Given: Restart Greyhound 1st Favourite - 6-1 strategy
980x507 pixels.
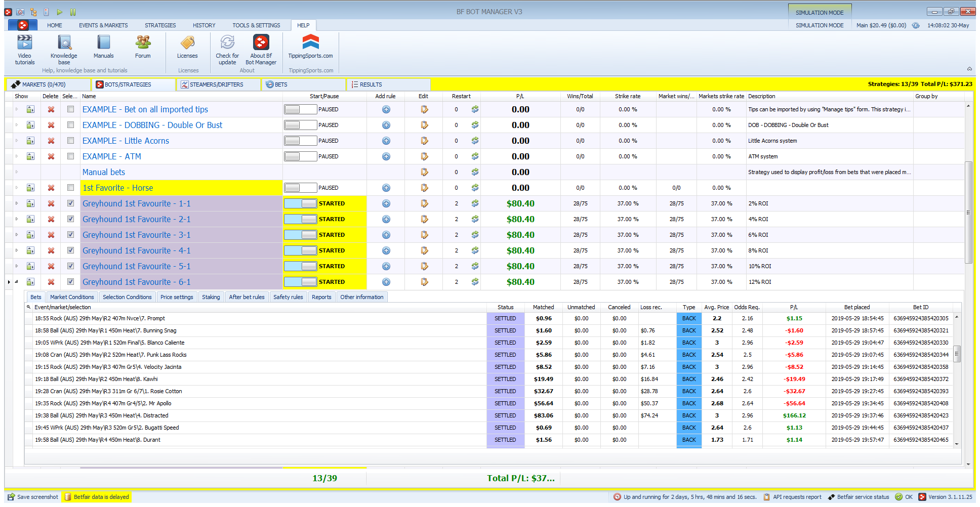Looking at the screenshot, I should click(475, 282).
